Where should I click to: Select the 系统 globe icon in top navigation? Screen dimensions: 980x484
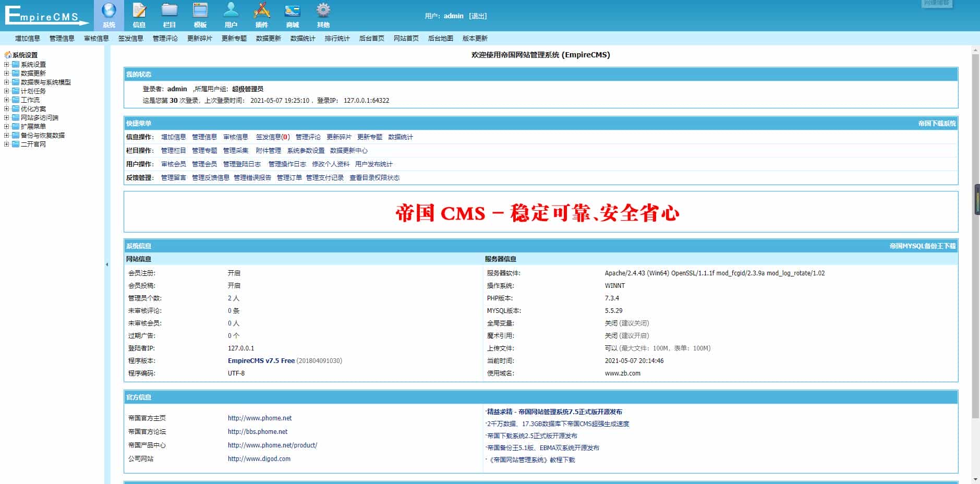coord(108,9)
